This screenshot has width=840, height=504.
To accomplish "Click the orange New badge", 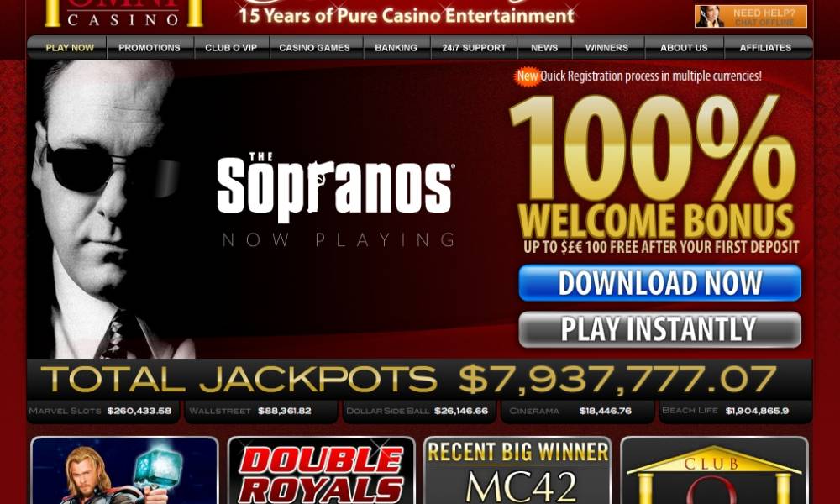I will click(528, 76).
